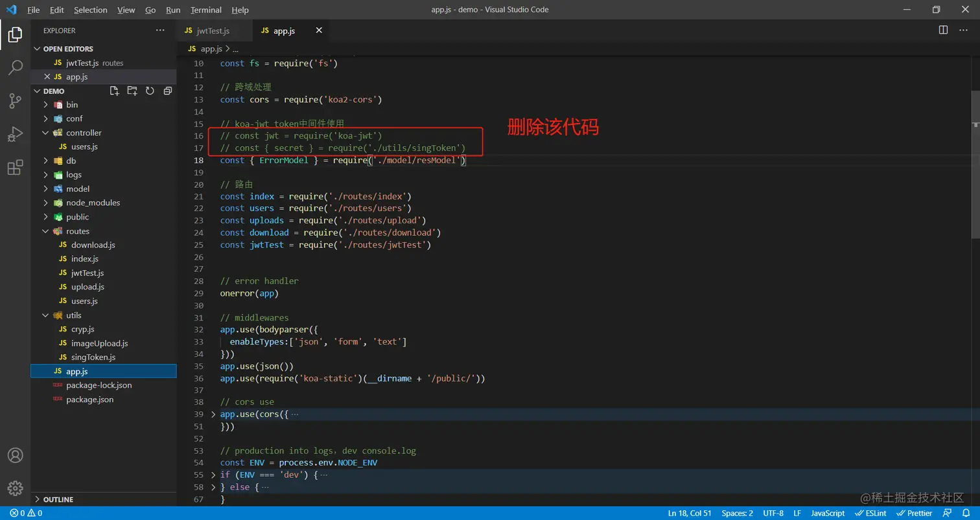Open the Run menu
Screen dimensions: 980x520
click(x=173, y=10)
